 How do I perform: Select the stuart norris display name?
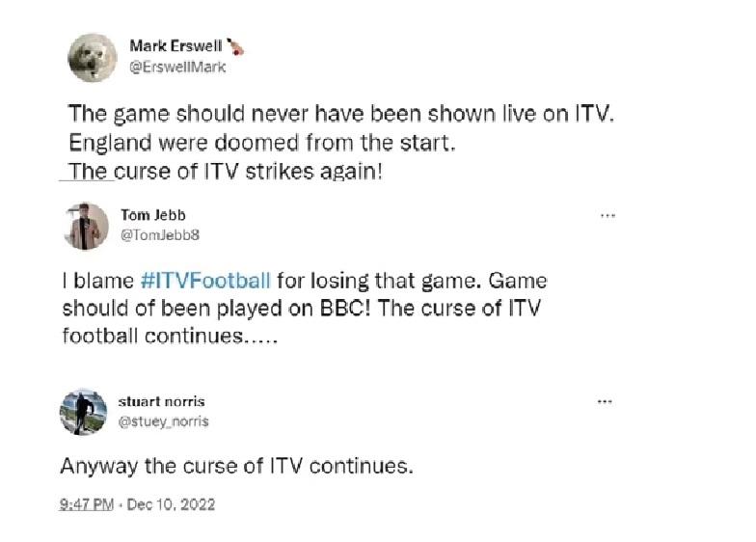point(161,401)
